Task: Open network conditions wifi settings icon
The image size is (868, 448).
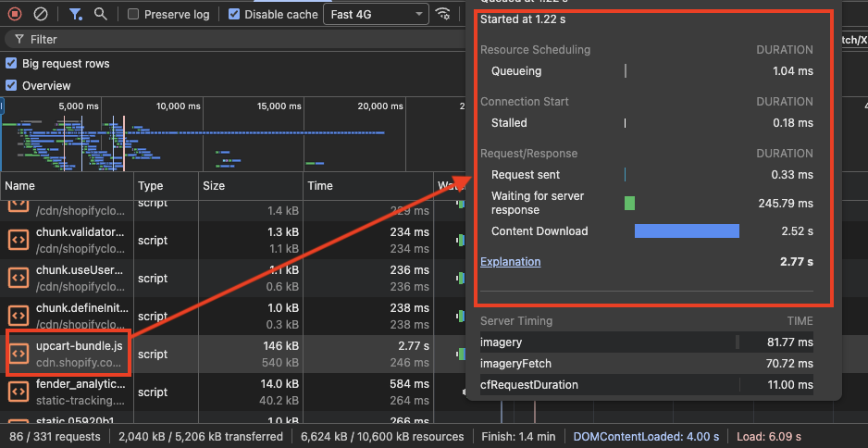Action: click(442, 14)
